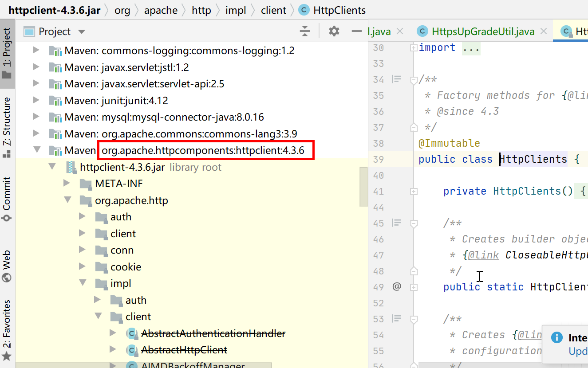
Task: Open the Structure tool window tab
Action: click(7, 127)
